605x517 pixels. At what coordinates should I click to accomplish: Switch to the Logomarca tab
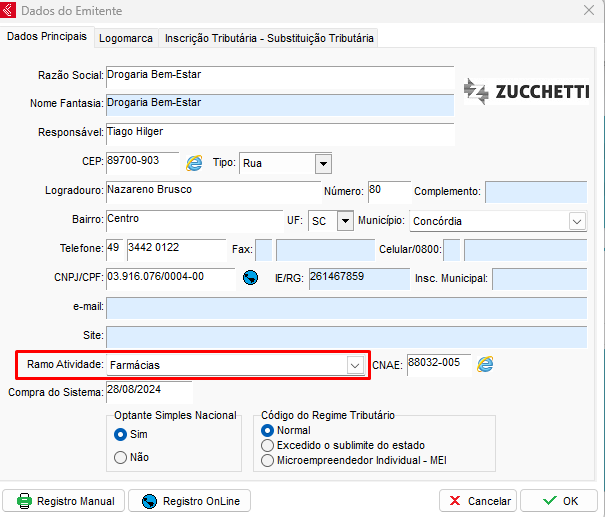126,38
